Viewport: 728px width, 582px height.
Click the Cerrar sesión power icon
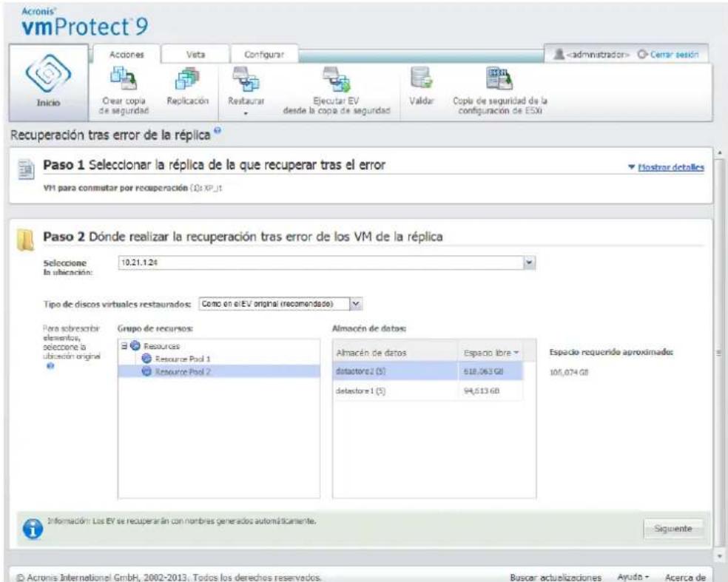coord(642,54)
